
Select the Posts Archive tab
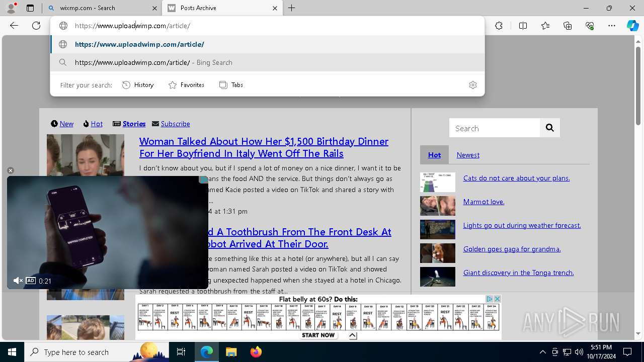[x=222, y=8]
